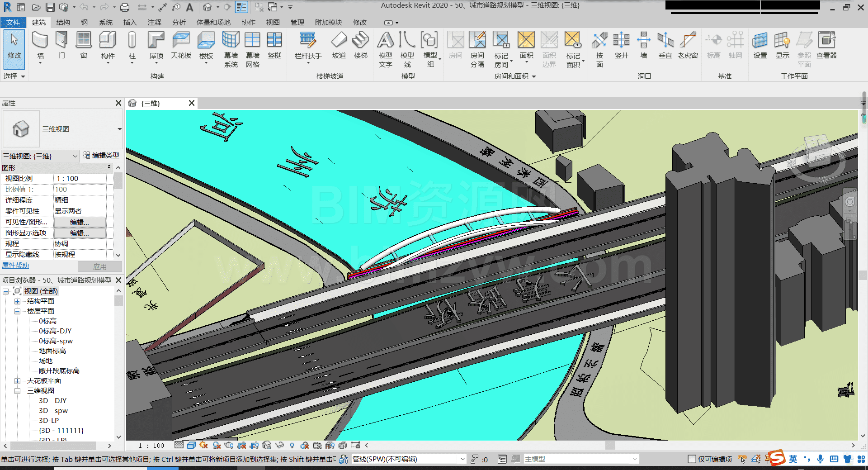
Task: Select the 房间分隔 tool
Action: [477, 49]
